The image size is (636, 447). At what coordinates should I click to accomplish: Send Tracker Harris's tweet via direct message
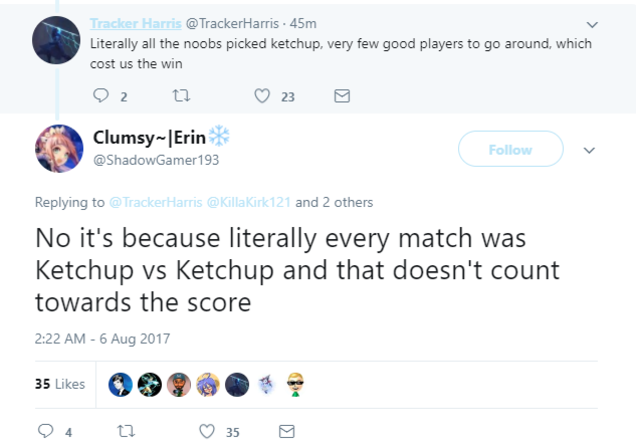pyautogui.click(x=342, y=96)
